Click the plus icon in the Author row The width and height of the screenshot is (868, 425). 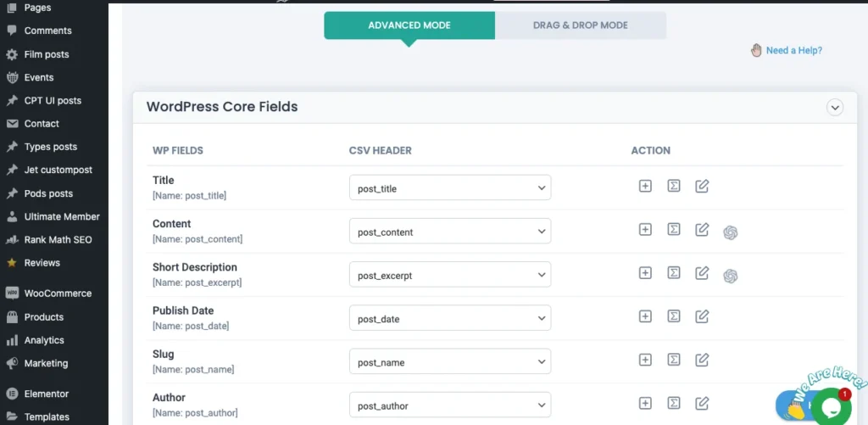(x=645, y=403)
